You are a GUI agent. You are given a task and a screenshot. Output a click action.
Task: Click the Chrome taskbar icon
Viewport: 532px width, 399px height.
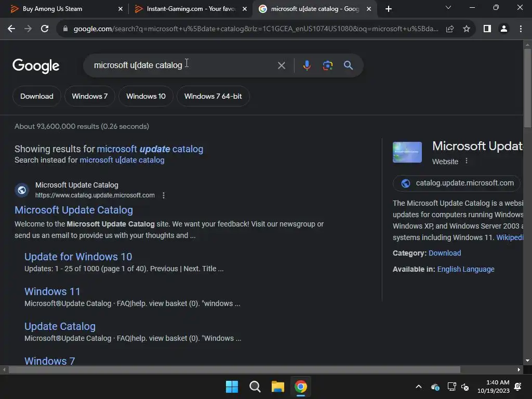point(301,387)
